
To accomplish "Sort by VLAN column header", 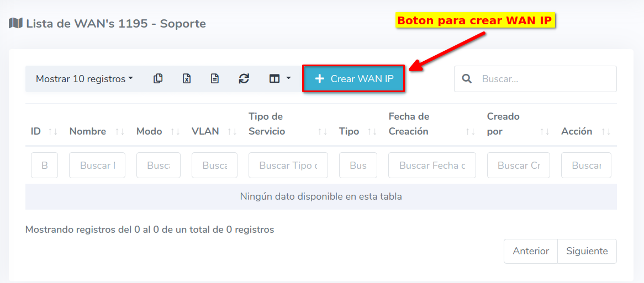I will click(205, 131).
